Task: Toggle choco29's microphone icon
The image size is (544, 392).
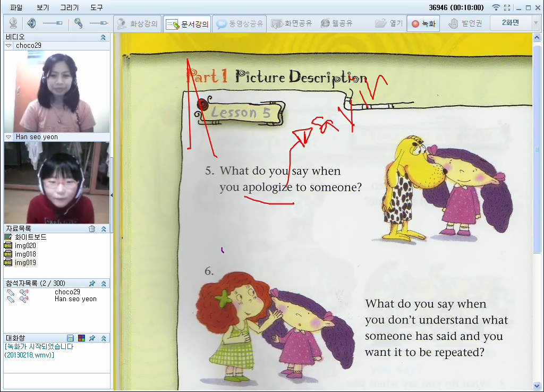Action: coord(24,293)
